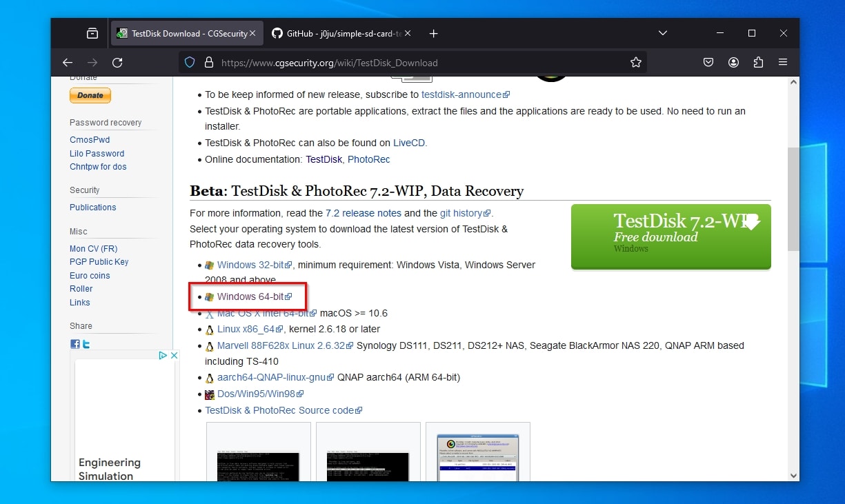
Task: Click the Windows logo icon beside Windows 32-bit
Action: click(210, 265)
